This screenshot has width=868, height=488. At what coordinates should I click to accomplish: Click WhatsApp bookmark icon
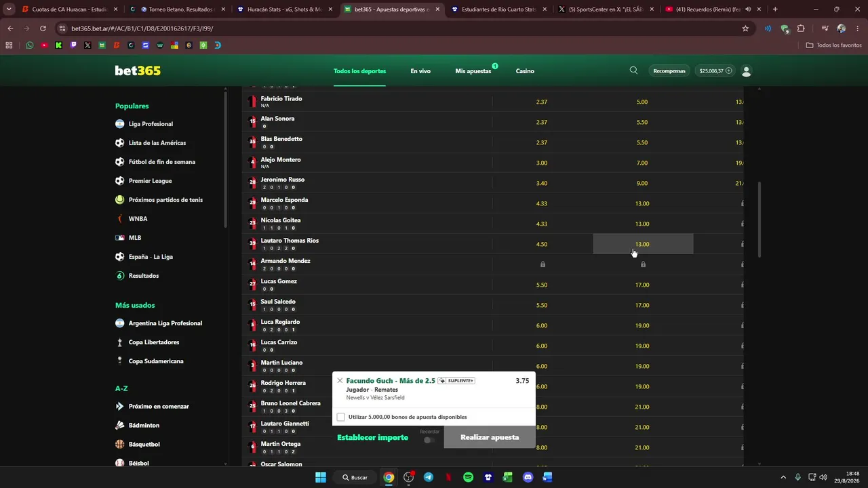tap(29, 45)
